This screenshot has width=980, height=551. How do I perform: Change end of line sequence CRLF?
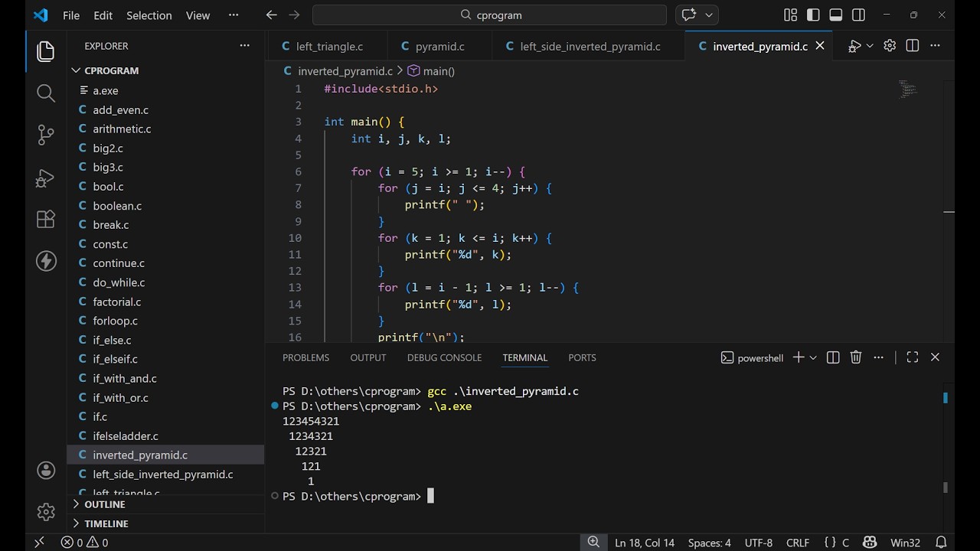click(x=798, y=543)
